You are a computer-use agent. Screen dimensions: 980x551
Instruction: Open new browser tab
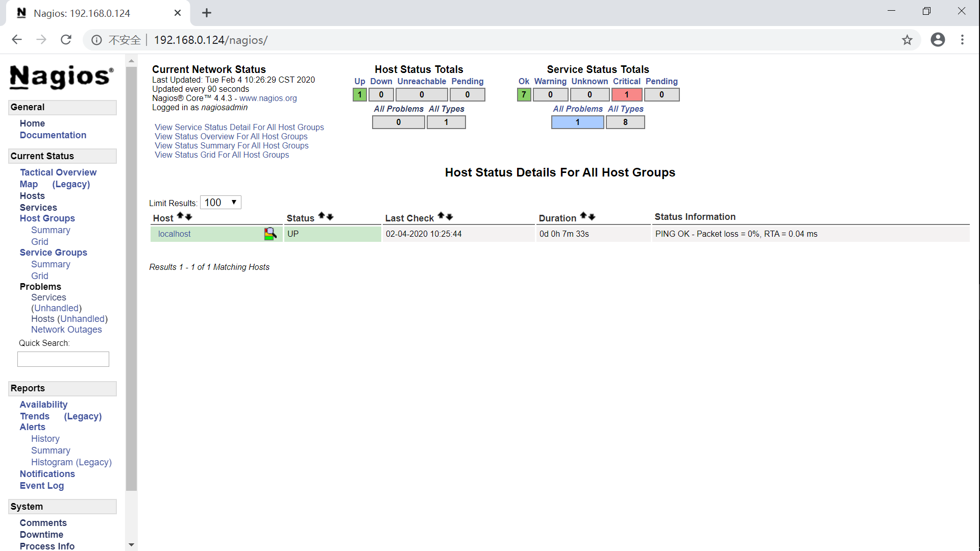207,13
